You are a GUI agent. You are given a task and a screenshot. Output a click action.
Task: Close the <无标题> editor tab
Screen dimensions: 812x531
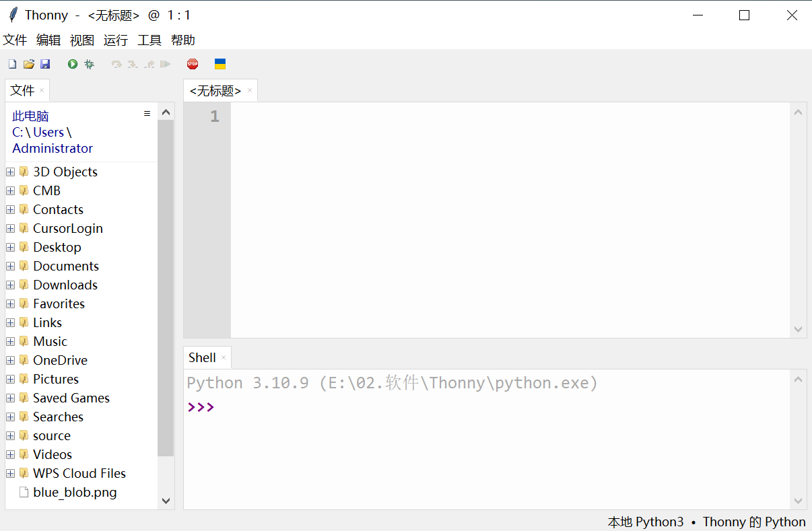250,90
